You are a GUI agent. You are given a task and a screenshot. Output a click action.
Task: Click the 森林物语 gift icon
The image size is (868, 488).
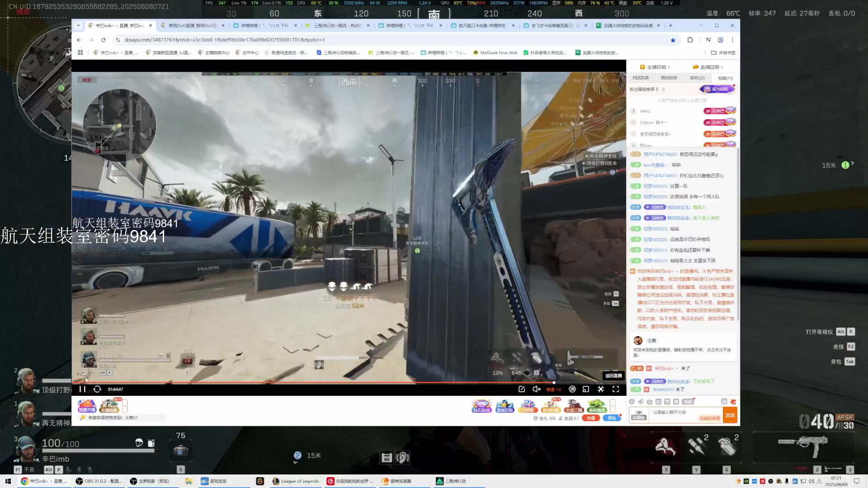click(597, 406)
